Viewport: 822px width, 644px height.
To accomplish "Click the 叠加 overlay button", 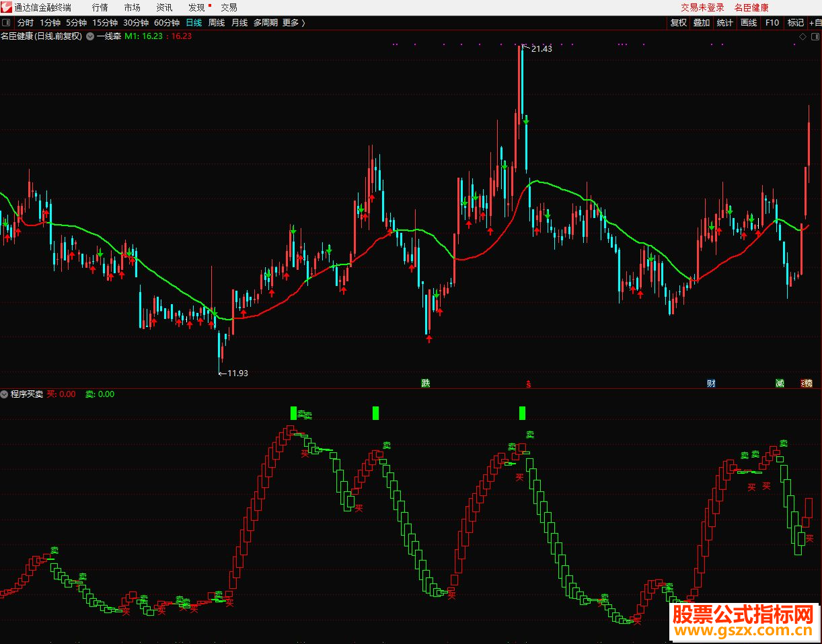I will [x=702, y=22].
